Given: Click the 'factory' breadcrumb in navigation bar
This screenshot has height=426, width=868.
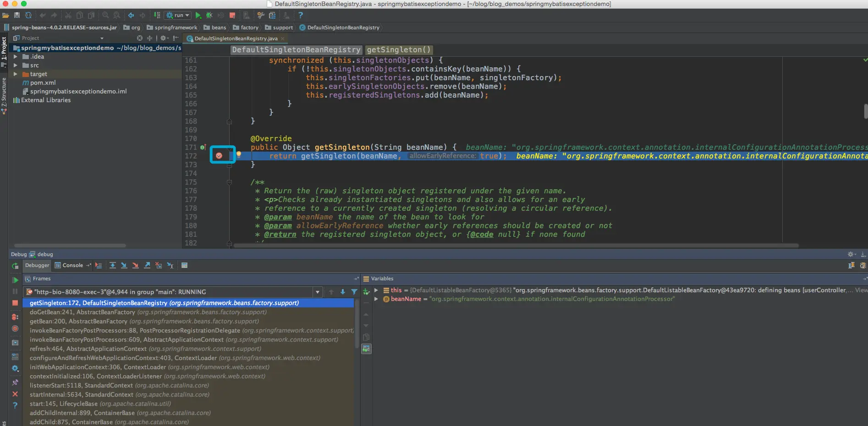Looking at the screenshot, I should point(249,27).
